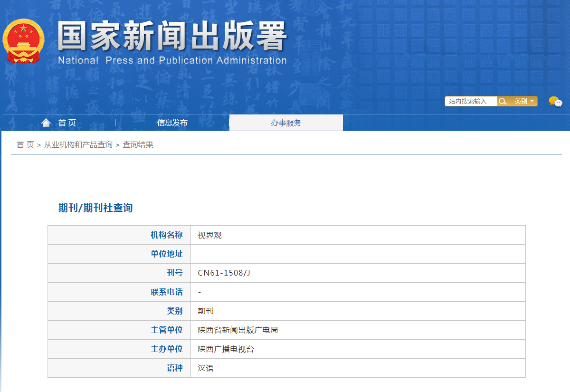The width and height of the screenshot is (570, 392).
Task: Click the CN61-1508/J serial number value
Action: coord(224,273)
